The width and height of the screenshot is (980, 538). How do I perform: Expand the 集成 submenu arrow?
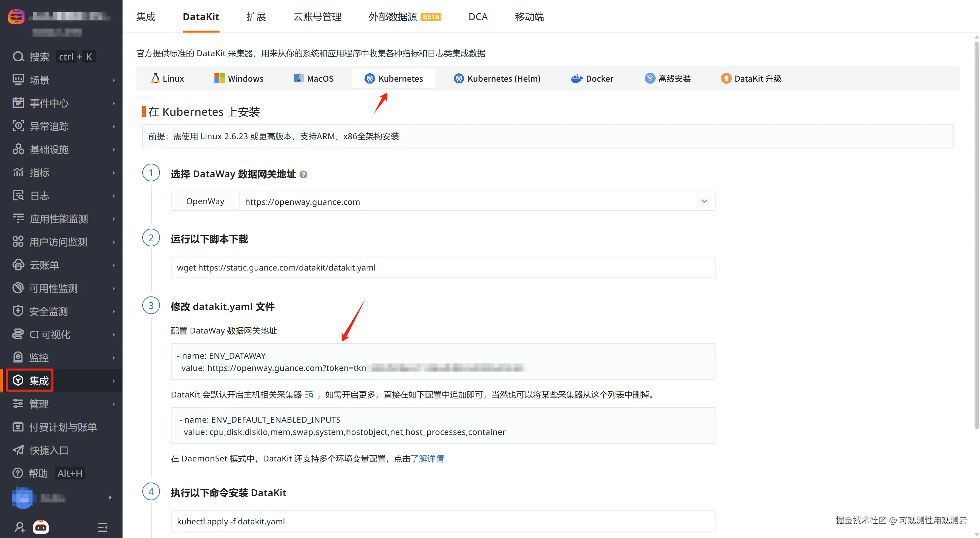(x=113, y=381)
